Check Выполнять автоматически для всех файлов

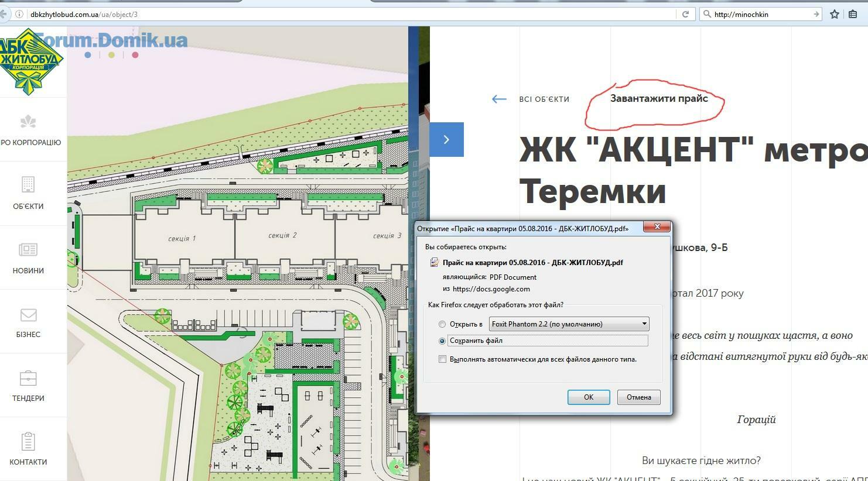coord(443,359)
